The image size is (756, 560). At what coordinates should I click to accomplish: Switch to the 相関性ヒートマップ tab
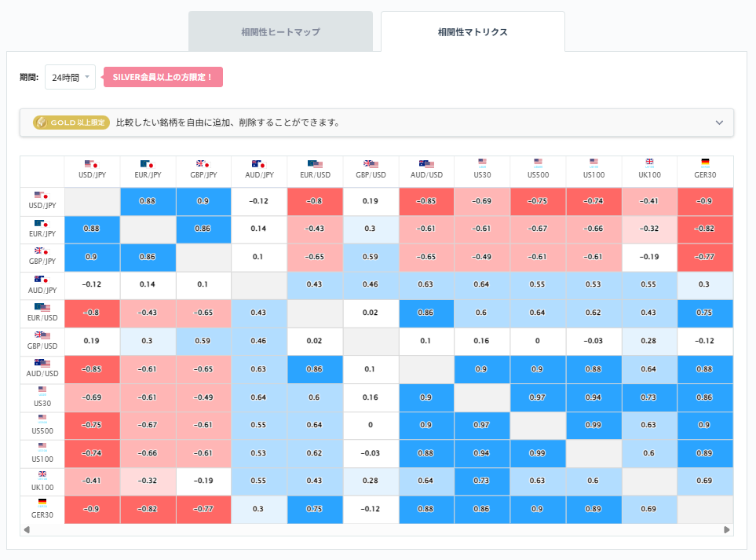coord(280,31)
